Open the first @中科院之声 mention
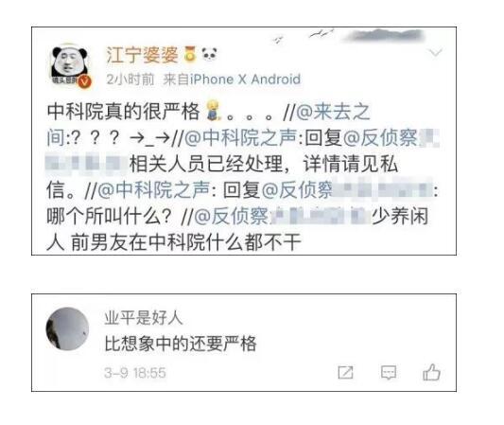Viewport: 504px width, 425px height. pyautogui.click(x=240, y=137)
